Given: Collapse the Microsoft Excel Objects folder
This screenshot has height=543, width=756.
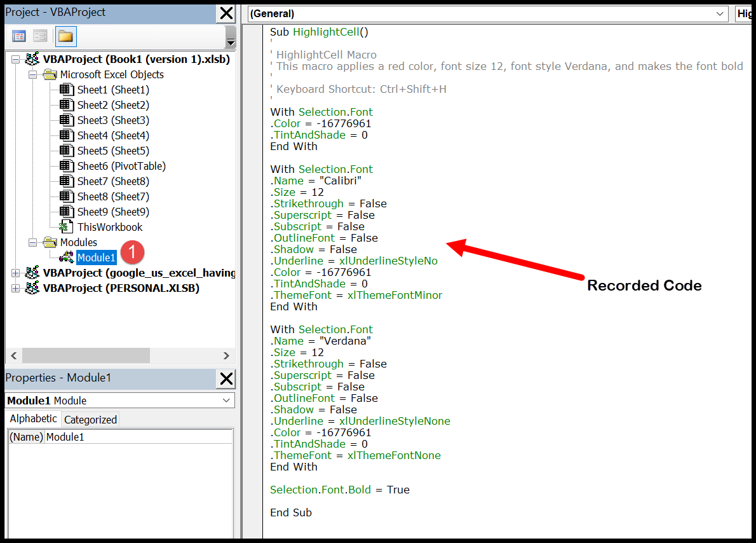Looking at the screenshot, I should point(32,74).
